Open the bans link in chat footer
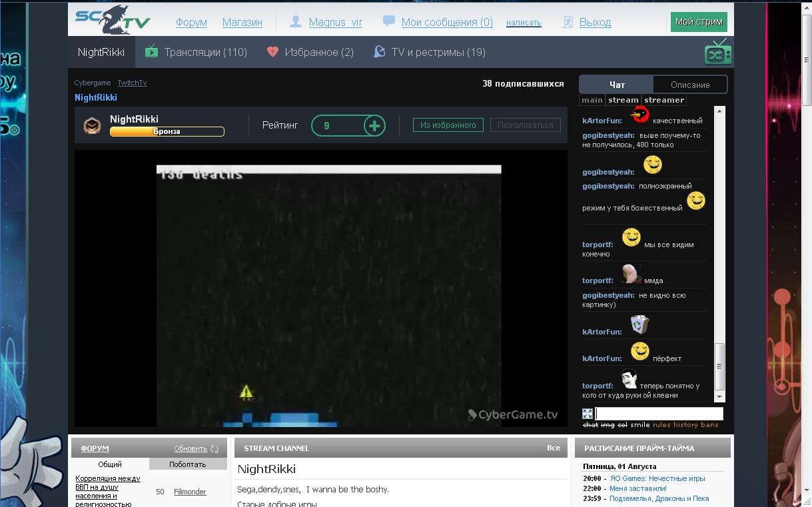 pos(709,424)
